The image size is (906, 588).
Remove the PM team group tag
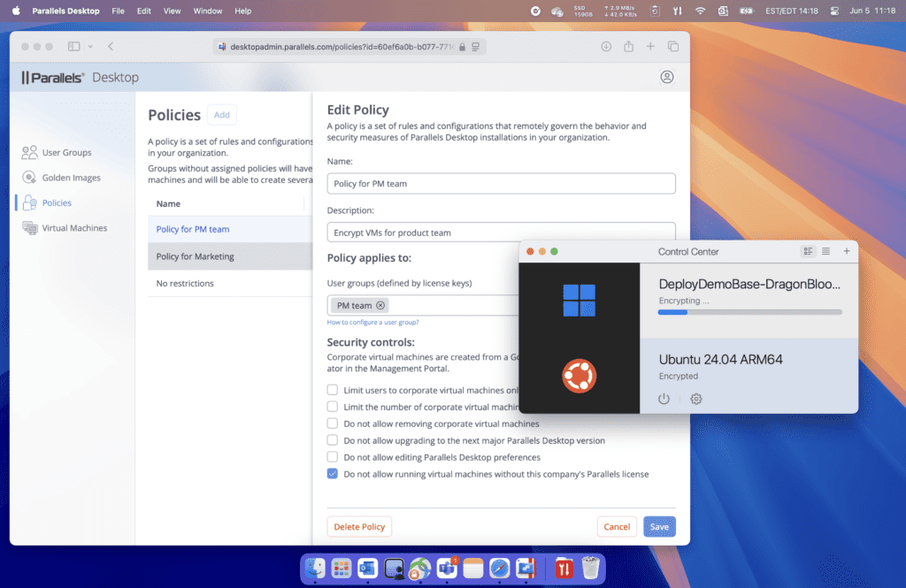(x=378, y=305)
